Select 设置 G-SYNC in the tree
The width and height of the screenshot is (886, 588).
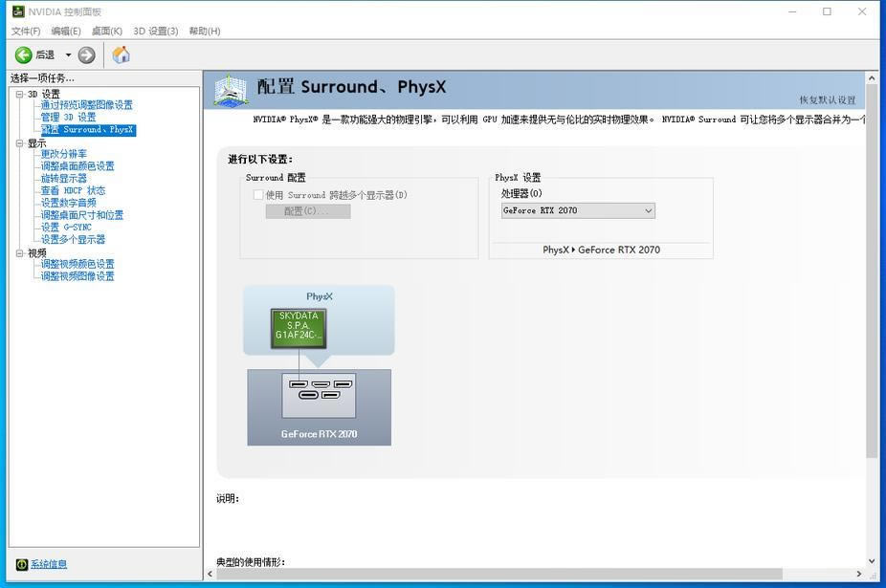tap(66, 228)
